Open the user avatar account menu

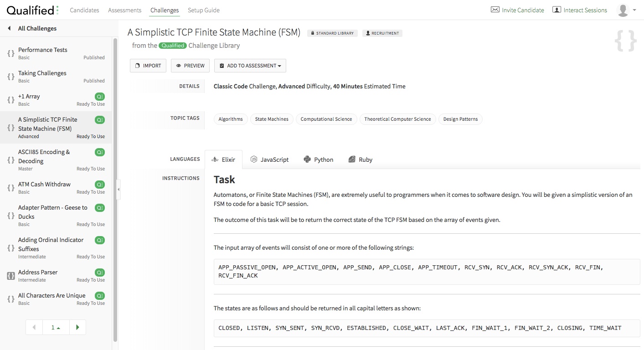[626, 10]
